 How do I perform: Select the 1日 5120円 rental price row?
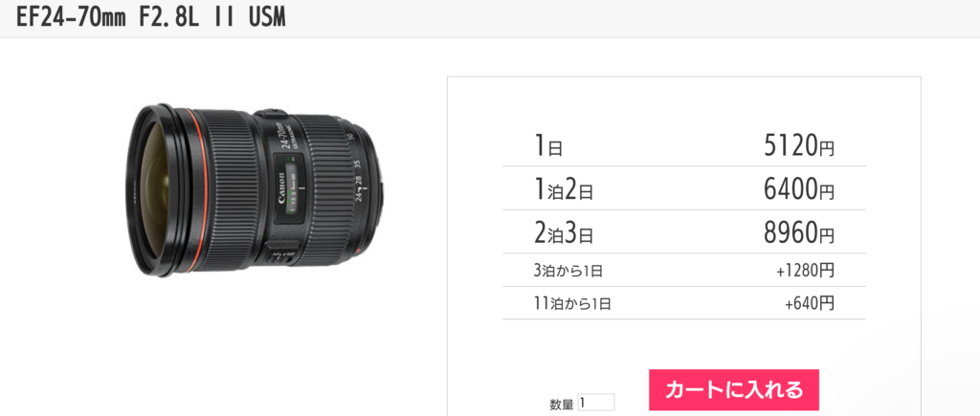tap(683, 146)
